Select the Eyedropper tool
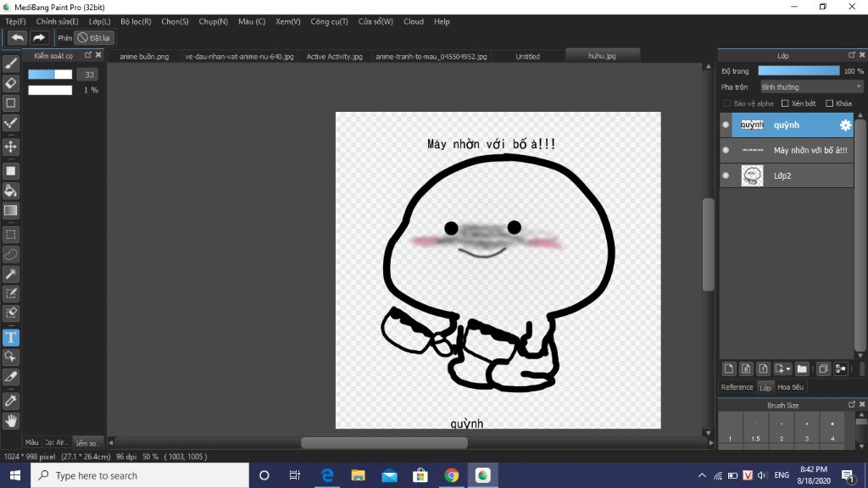868x488 pixels. tap(10, 401)
